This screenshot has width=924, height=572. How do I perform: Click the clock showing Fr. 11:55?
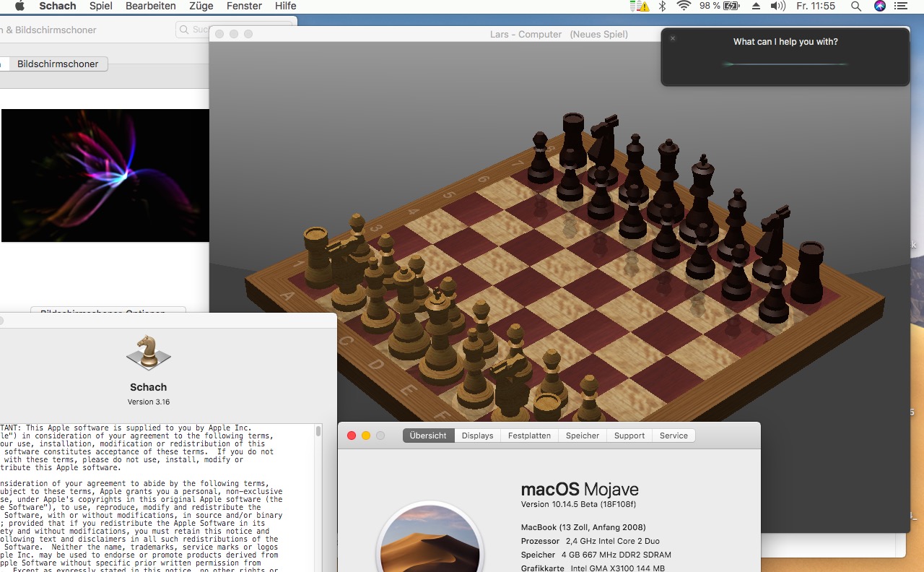pyautogui.click(x=816, y=6)
